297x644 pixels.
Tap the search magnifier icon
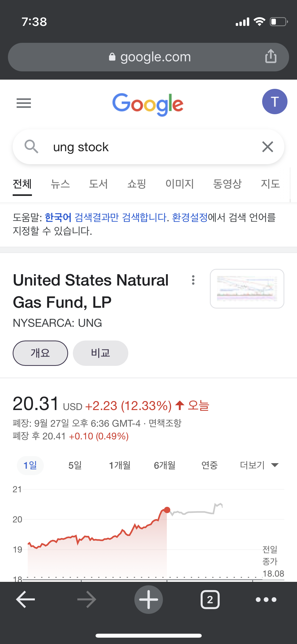[31, 146]
